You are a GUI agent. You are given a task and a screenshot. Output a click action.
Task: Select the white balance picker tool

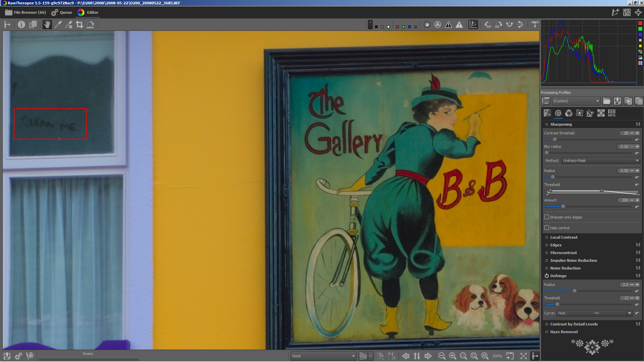click(58, 24)
